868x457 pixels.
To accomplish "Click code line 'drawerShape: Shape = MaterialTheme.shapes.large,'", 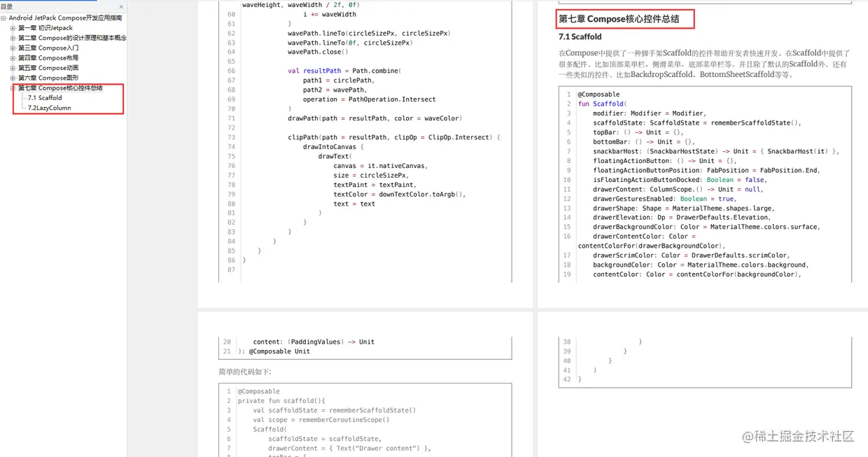I will pos(684,209).
